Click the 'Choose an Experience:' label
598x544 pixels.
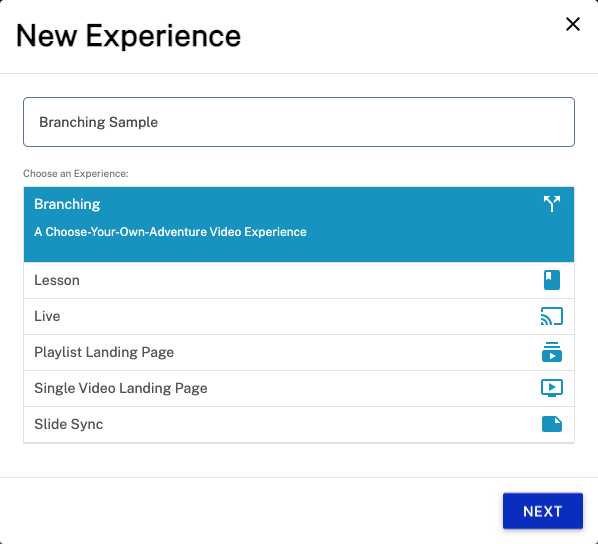tap(76, 174)
